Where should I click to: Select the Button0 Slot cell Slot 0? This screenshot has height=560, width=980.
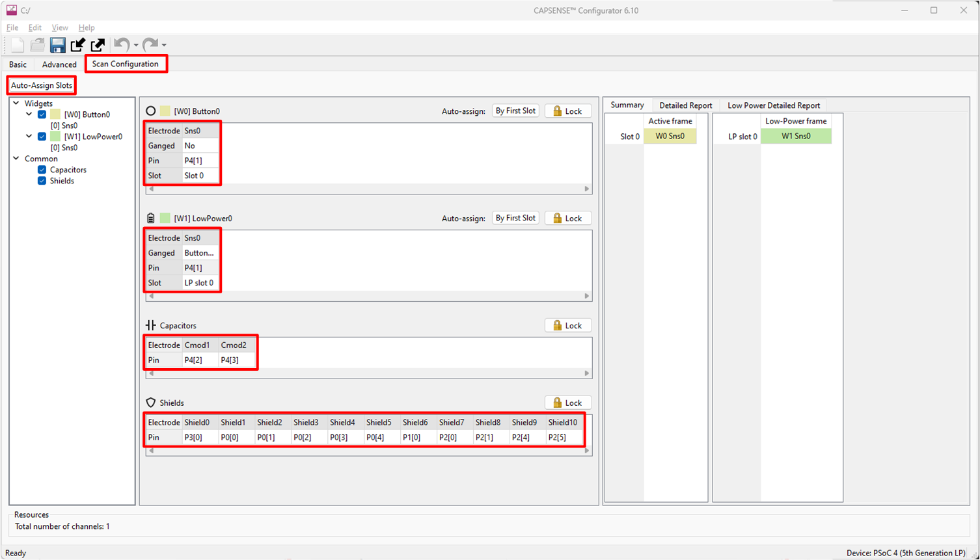click(200, 176)
